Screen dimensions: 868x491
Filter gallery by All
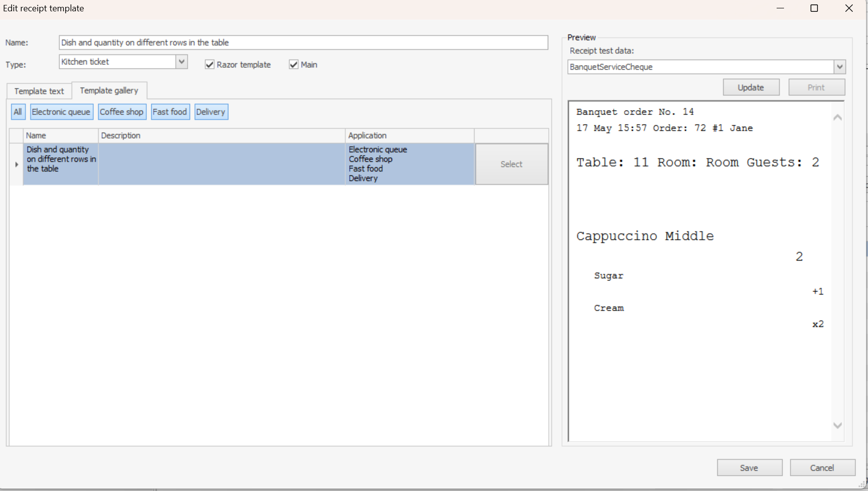(x=18, y=112)
